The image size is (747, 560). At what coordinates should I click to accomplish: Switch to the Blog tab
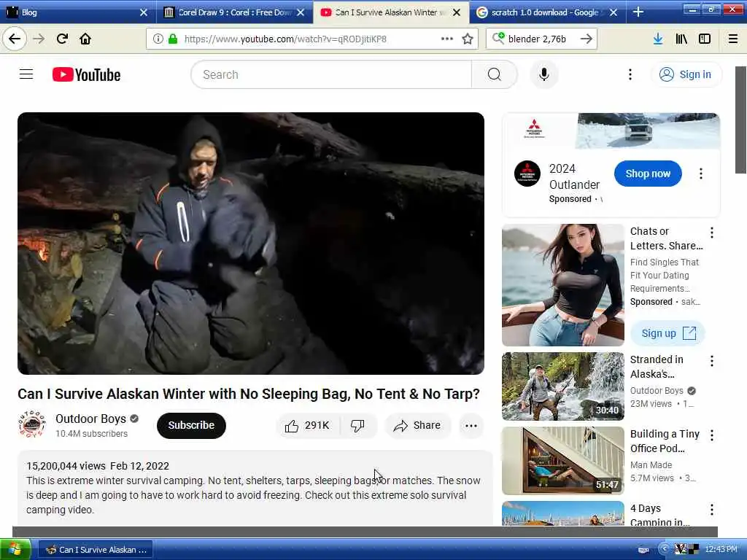(73, 12)
